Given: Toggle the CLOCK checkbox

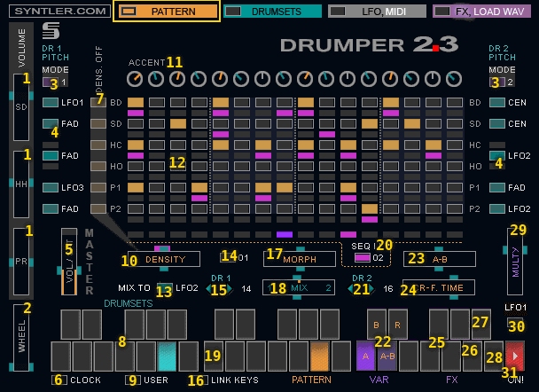Looking at the screenshot, I should click(x=59, y=380).
